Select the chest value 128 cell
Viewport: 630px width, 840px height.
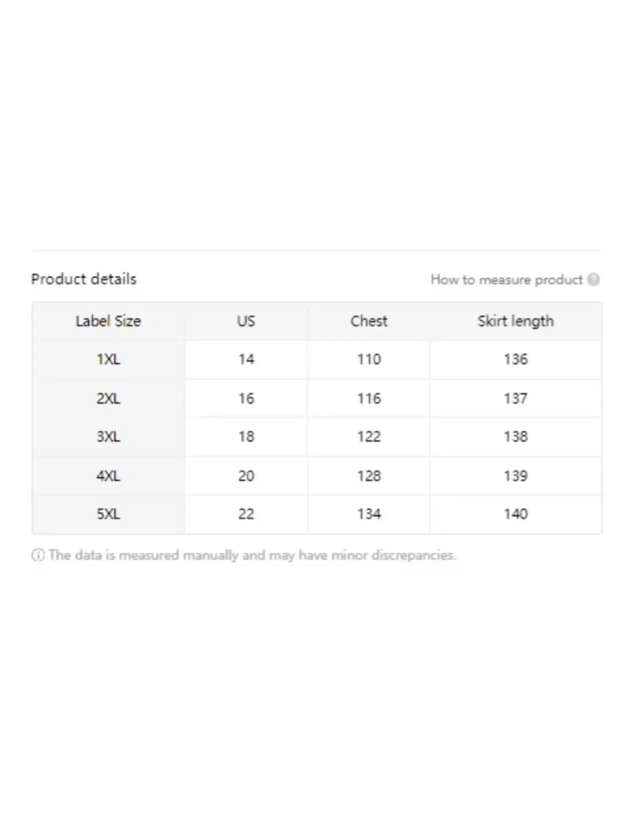(369, 476)
